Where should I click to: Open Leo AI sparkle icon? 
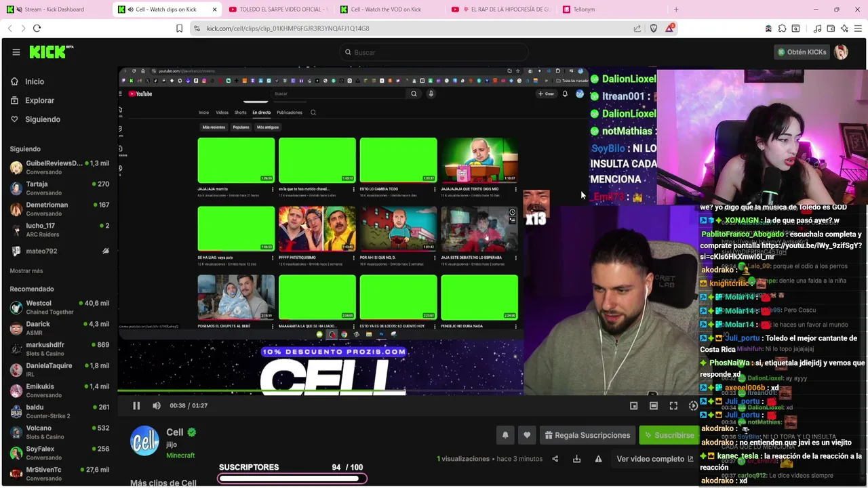tap(844, 28)
